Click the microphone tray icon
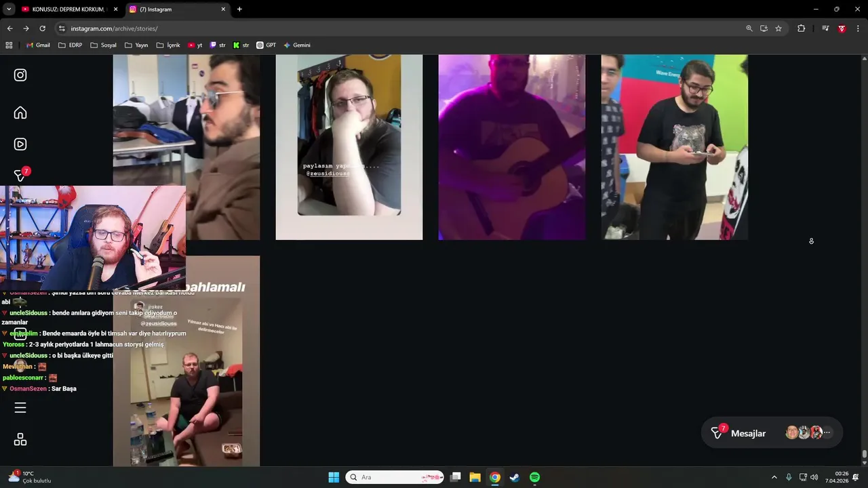This screenshot has height=488, width=868. point(789,477)
